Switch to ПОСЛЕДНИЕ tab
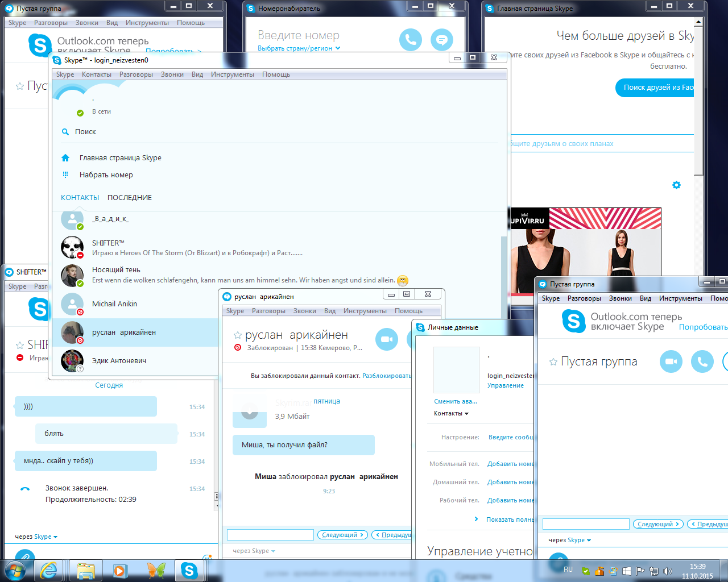The width and height of the screenshot is (728, 582). tap(130, 198)
